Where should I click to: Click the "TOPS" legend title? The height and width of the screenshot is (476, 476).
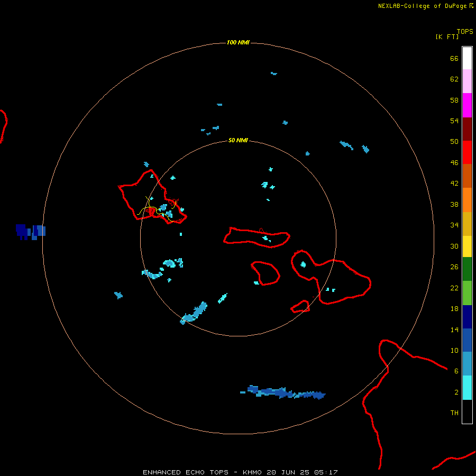pyautogui.click(x=465, y=32)
